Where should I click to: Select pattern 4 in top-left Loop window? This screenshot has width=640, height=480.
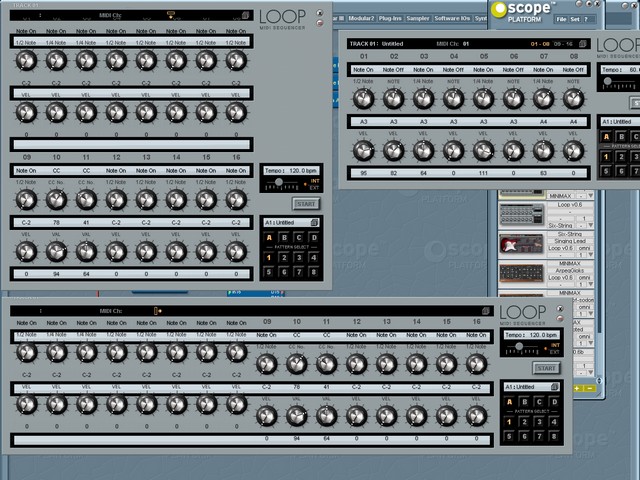tap(314, 258)
